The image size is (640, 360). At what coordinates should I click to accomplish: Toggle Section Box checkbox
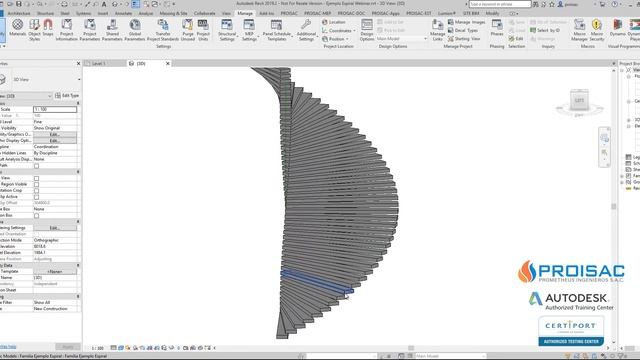36,216
